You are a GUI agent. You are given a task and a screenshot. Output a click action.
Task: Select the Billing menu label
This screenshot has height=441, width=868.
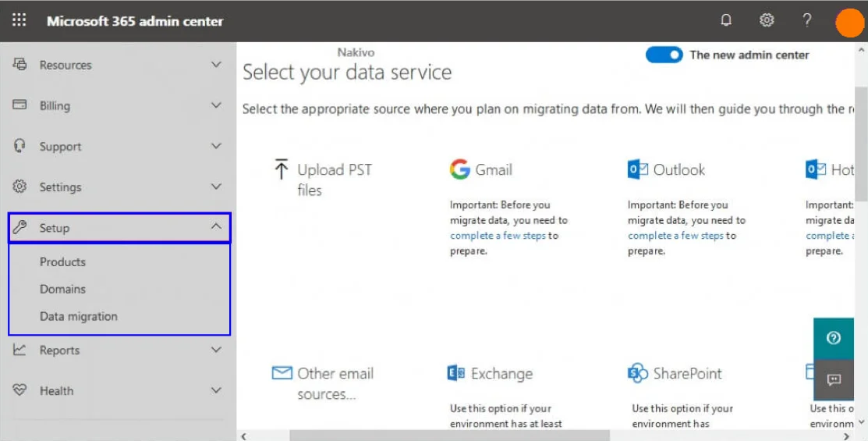(55, 106)
